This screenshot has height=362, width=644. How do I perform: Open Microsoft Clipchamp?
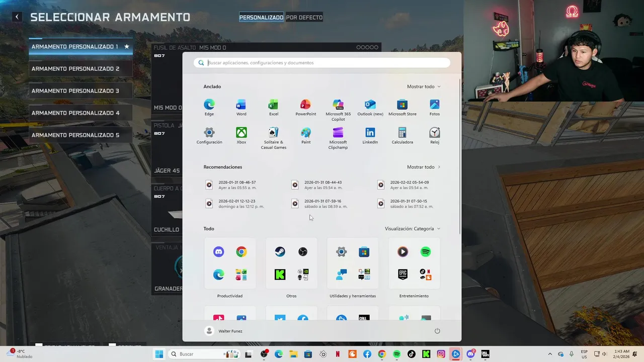[x=338, y=138]
